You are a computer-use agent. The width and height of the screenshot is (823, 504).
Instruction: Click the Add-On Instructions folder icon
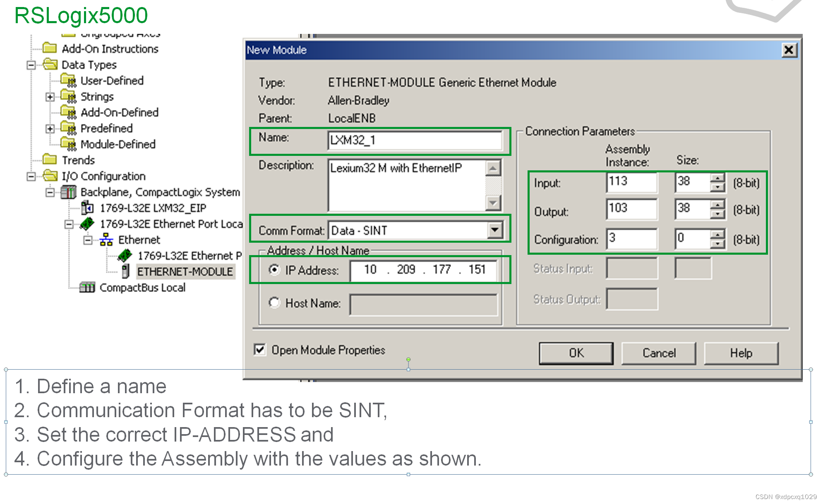(50, 48)
